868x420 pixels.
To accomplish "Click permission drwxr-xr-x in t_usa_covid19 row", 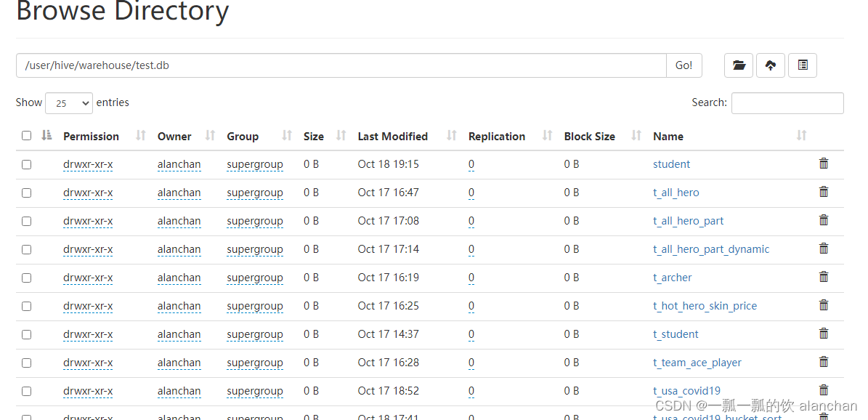I will click(x=88, y=391).
